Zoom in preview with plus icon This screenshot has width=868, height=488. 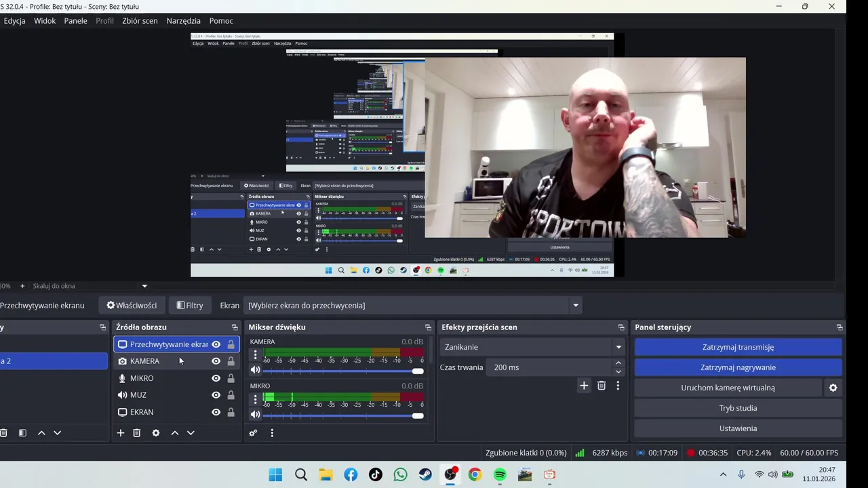tap(22, 286)
